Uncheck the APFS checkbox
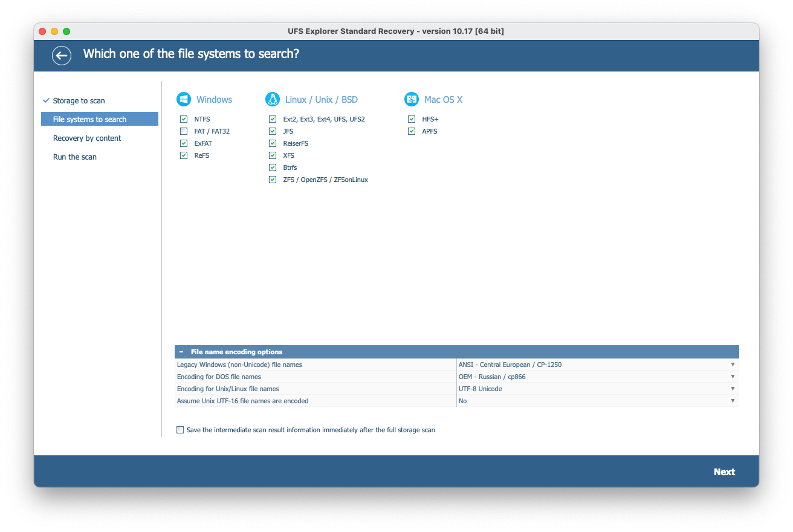The height and width of the screenshot is (532, 793). pyautogui.click(x=412, y=131)
